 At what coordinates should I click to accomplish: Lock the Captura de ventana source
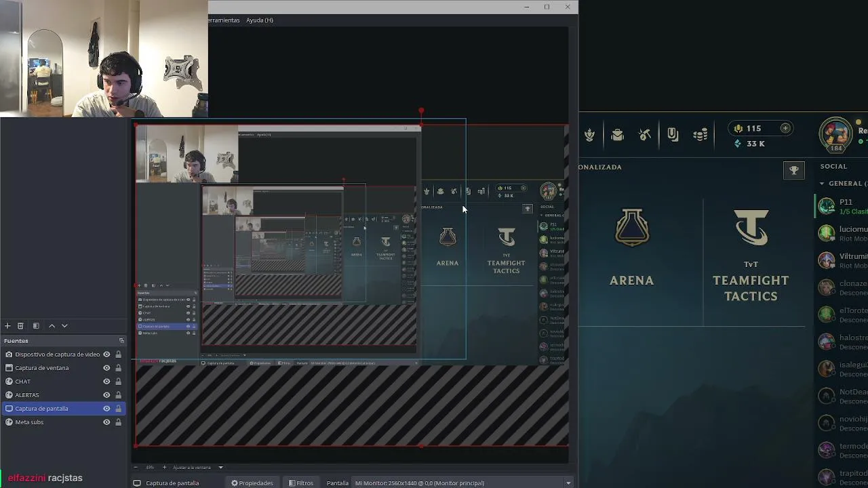coord(118,368)
